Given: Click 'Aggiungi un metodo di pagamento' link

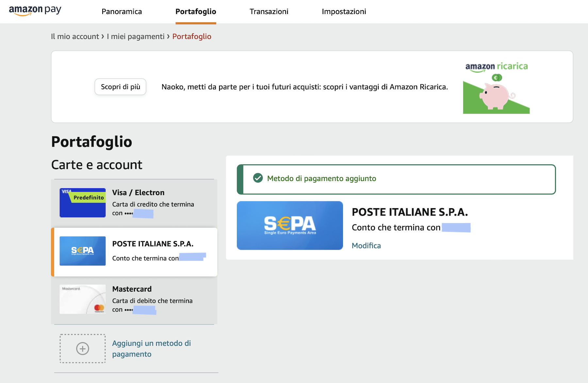Looking at the screenshot, I should pyautogui.click(x=151, y=349).
